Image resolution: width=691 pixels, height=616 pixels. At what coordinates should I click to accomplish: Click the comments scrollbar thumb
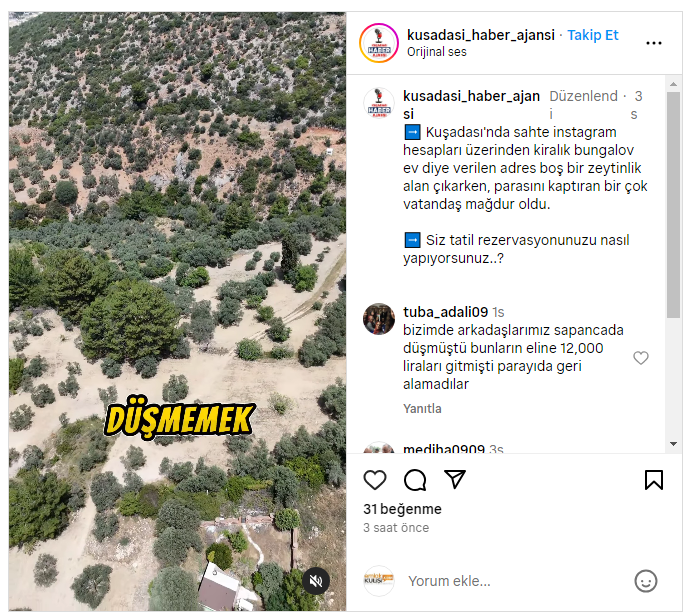click(x=673, y=205)
